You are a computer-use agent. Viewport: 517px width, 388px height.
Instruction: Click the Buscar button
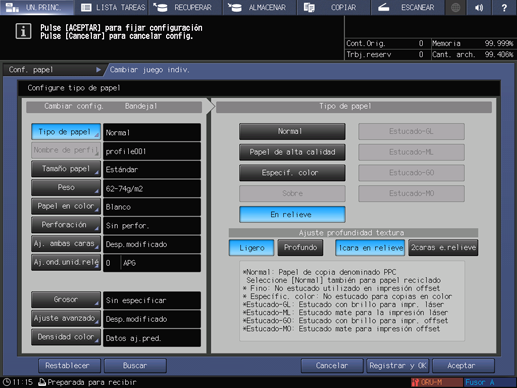click(135, 366)
